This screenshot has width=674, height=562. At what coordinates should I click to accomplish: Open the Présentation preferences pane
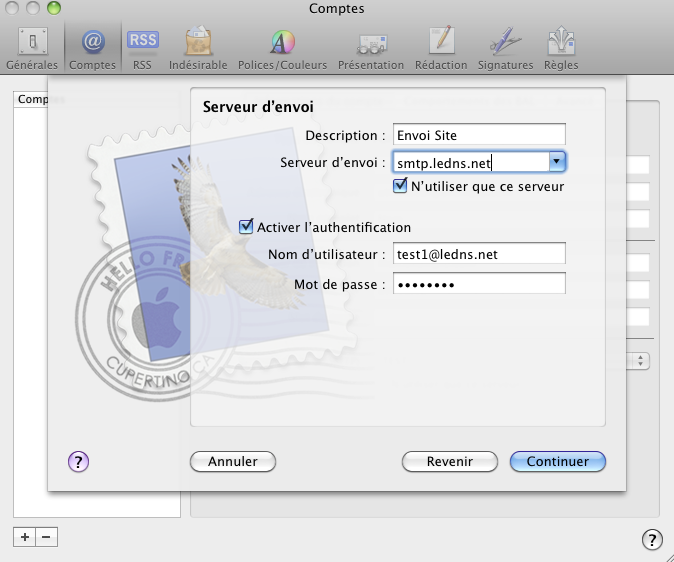coord(371,48)
